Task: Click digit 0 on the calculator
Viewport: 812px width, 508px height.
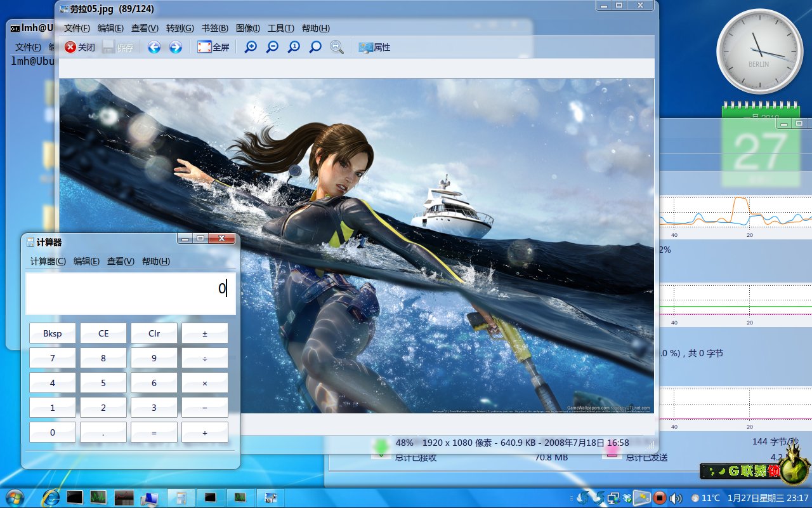Action: coord(53,432)
